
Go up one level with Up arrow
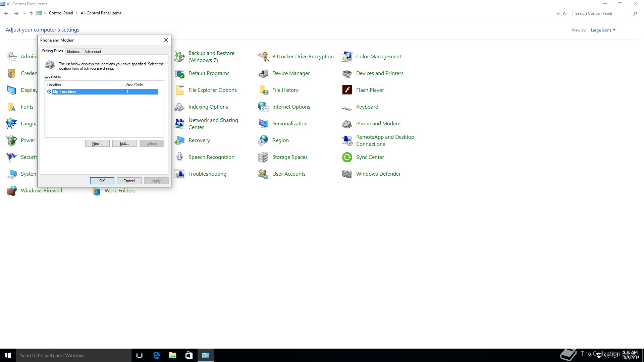pos(31,13)
